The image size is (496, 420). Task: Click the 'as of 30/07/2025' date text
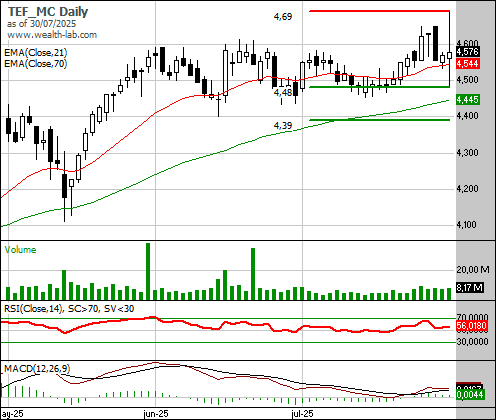(x=41, y=24)
